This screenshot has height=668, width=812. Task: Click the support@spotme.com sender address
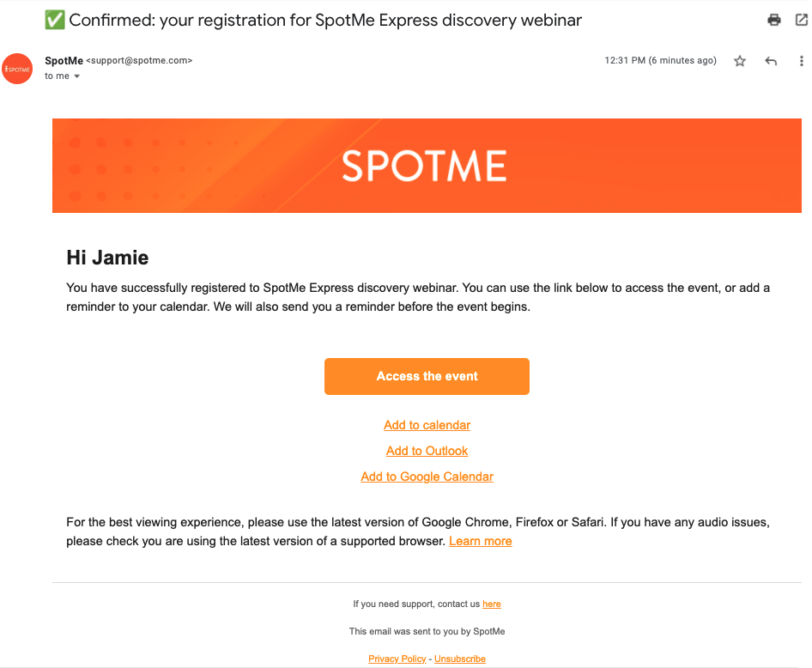tap(139, 61)
